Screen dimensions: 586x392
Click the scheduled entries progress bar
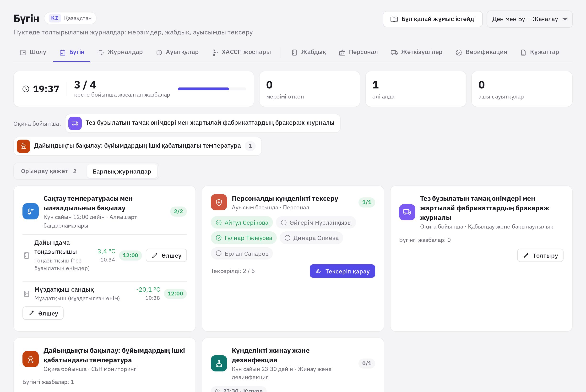[x=212, y=89]
